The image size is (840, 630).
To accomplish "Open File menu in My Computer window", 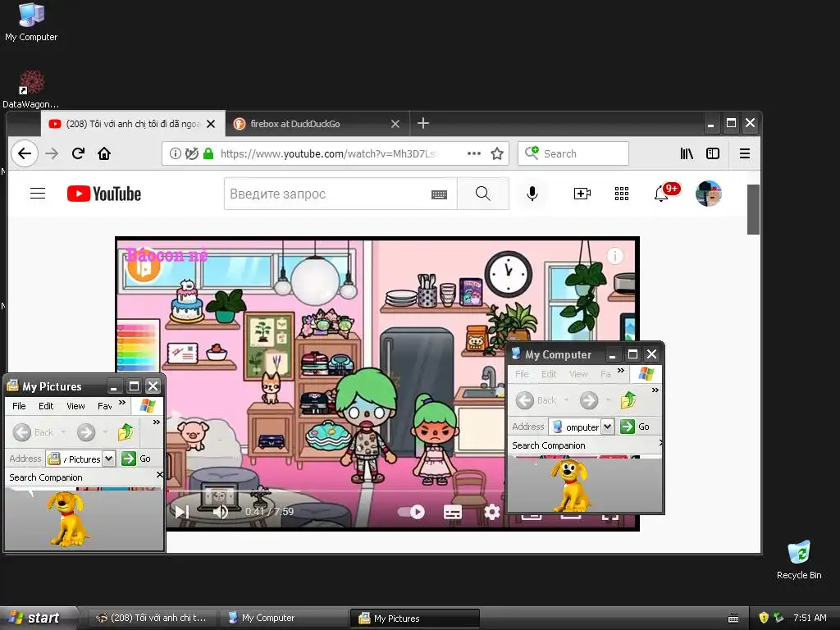I will click(522, 374).
